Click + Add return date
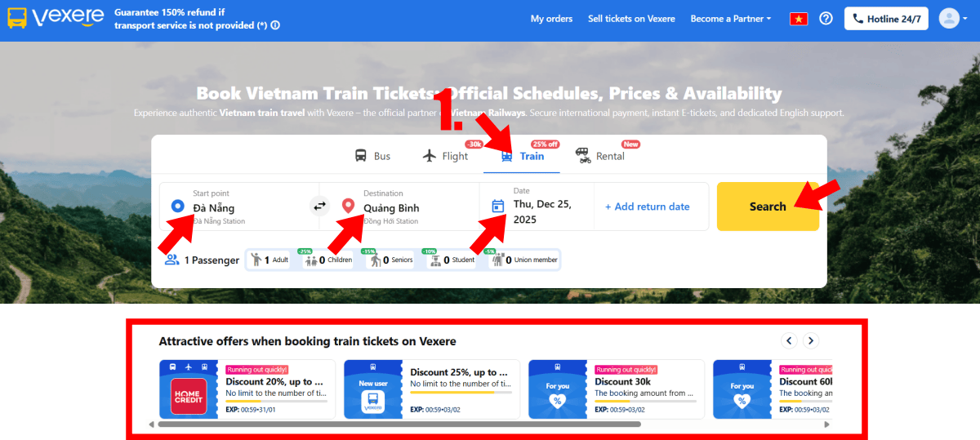The width and height of the screenshot is (980, 440). [648, 207]
